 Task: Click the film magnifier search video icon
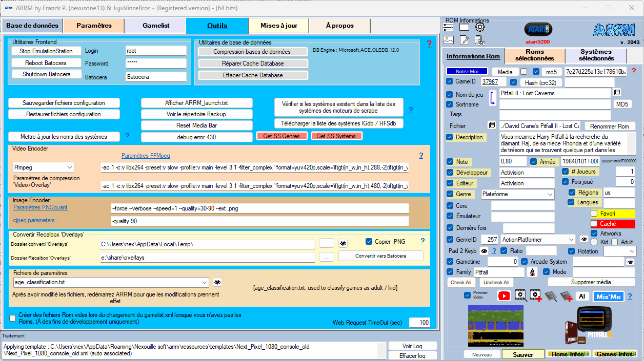[520, 296]
